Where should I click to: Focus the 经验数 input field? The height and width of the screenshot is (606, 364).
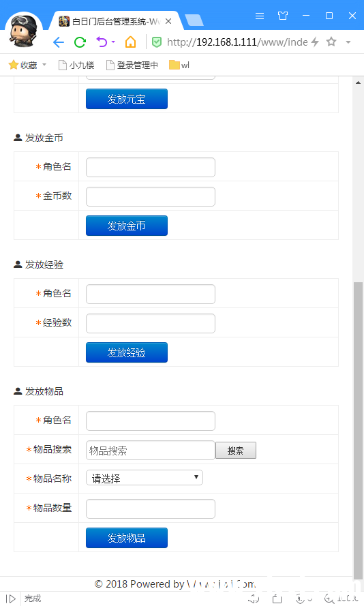coord(151,324)
